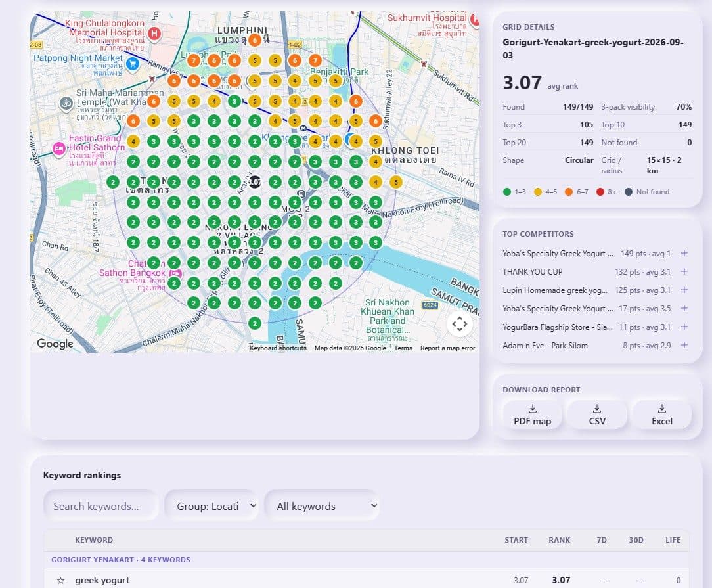The image size is (712, 588).
Task: Open the Group: Location dropdown
Action: 212,506
